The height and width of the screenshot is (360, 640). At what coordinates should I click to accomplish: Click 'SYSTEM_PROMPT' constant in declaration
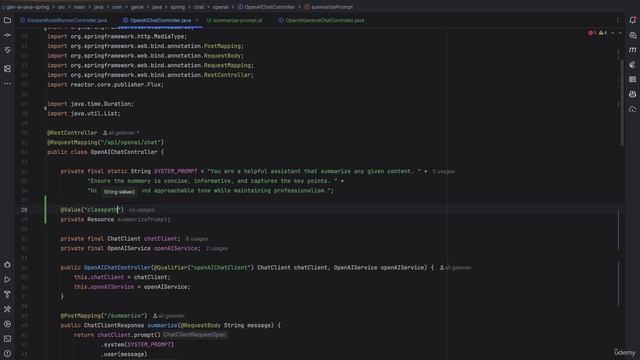[176, 171]
